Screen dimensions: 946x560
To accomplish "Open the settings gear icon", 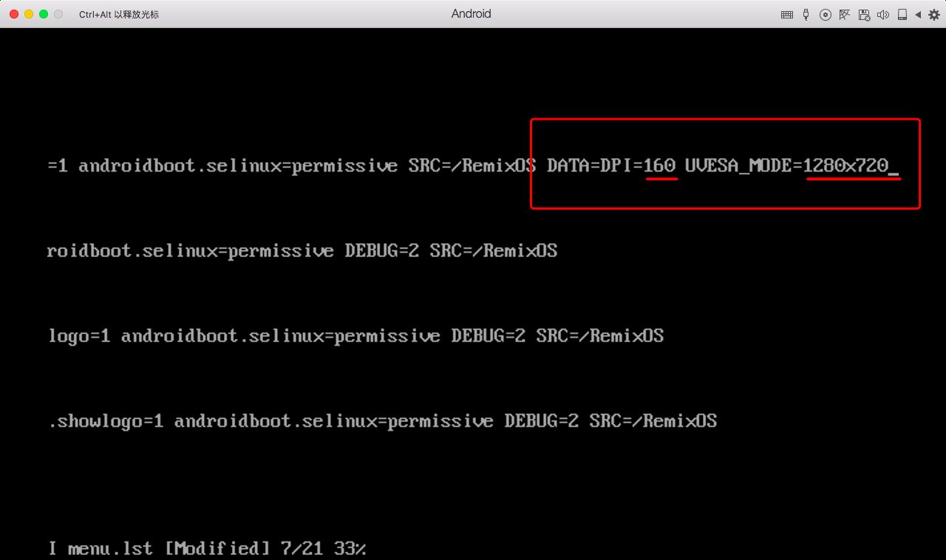I will click(933, 15).
